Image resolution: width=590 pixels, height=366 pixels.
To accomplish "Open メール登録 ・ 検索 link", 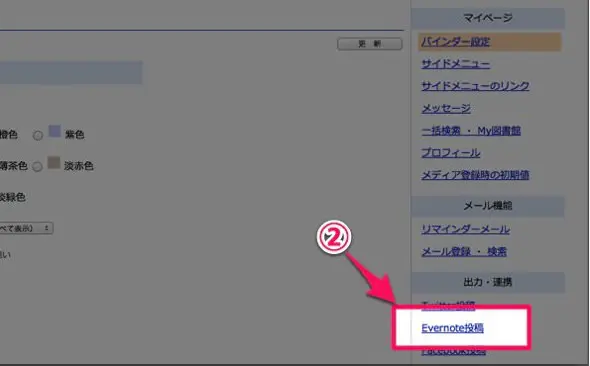I will coord(464,251).
